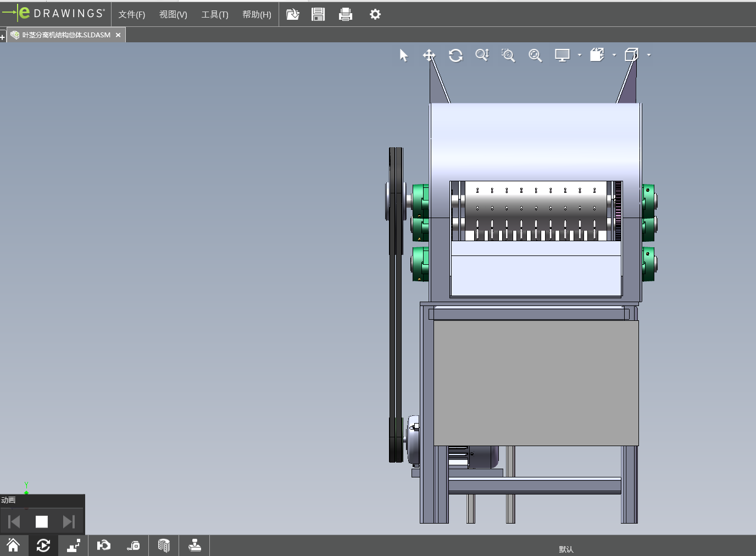Open the 工具(T) menu
Image resolution: width=756 pixels, height=556 pixels.
click(214, 14)
